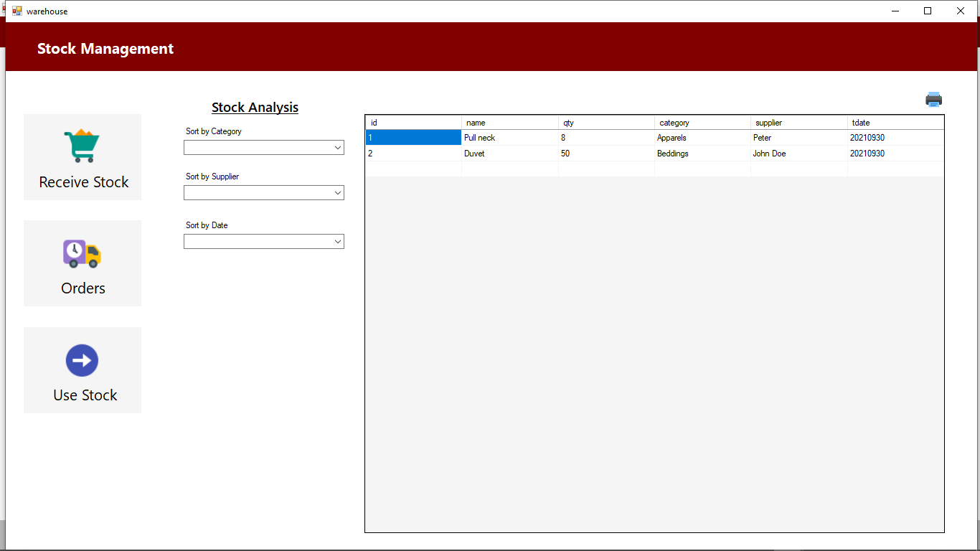
Task: Click the printer icon to print the stock list
Action: (x=933, y=99)
